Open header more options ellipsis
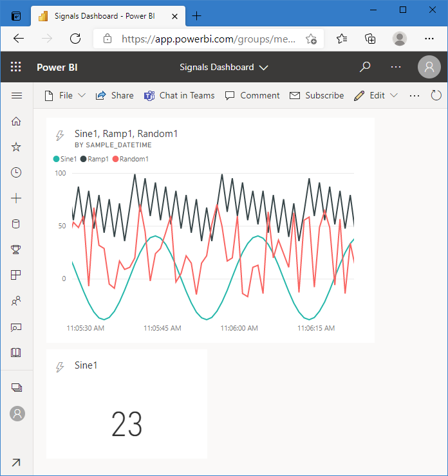 click(396, 67)
